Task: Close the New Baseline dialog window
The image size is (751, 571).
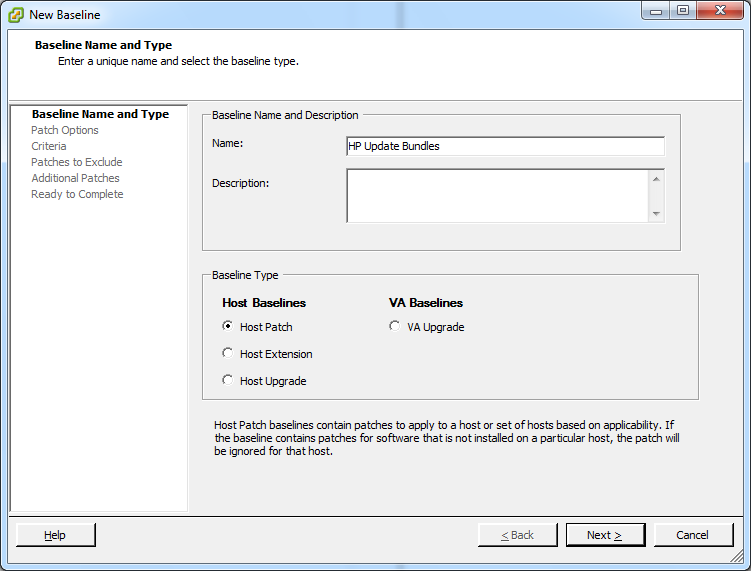Action: 720,11
